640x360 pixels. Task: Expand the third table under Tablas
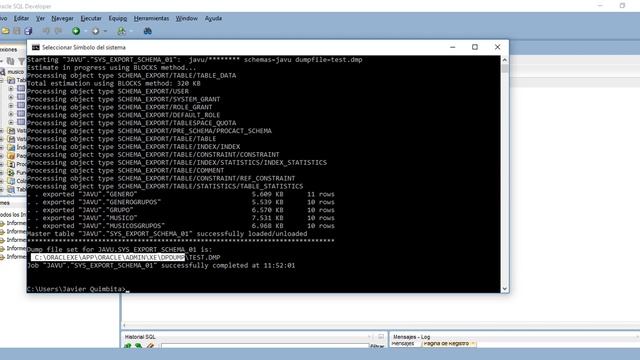11,105
